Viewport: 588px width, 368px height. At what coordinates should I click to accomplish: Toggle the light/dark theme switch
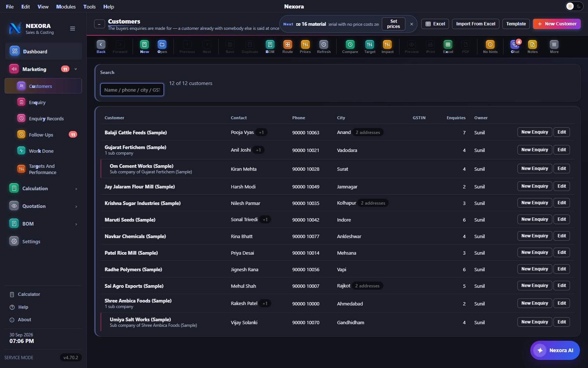574,6
